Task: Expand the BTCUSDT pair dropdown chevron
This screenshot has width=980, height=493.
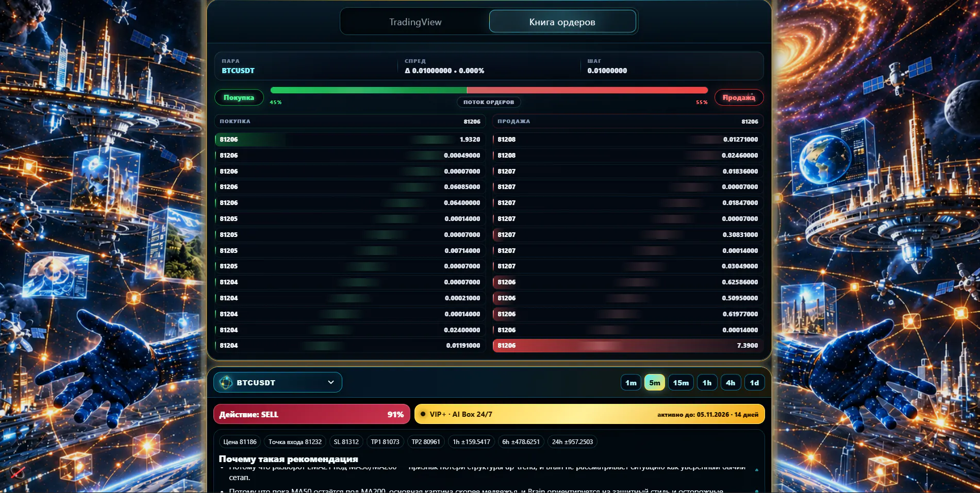Action: coord(331,382)
